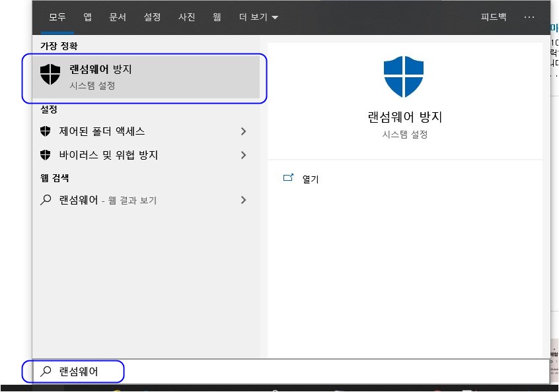
Task: Click the 랜섬웨어 방지 title in the preview pane
Action: coord(404,117)
